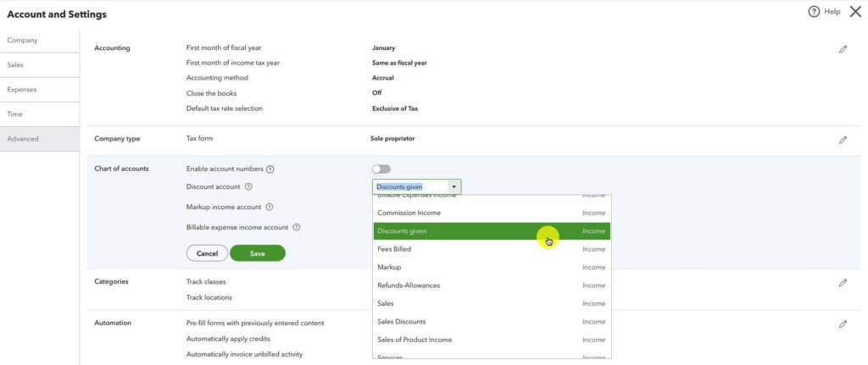Screen dimensions: 868x365
Task: Close Account and Settings with X
Action: pyautogui.click(x=855, y=12)
